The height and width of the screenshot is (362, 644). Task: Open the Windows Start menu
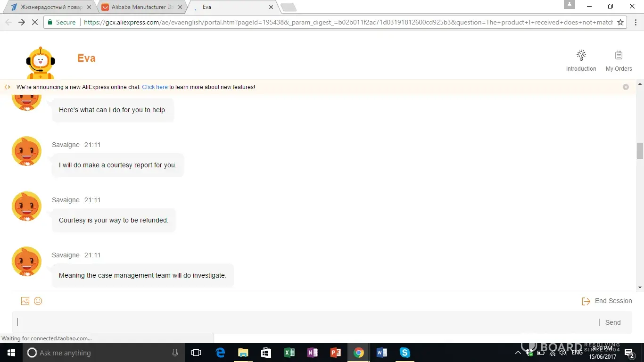coord(11,353)
